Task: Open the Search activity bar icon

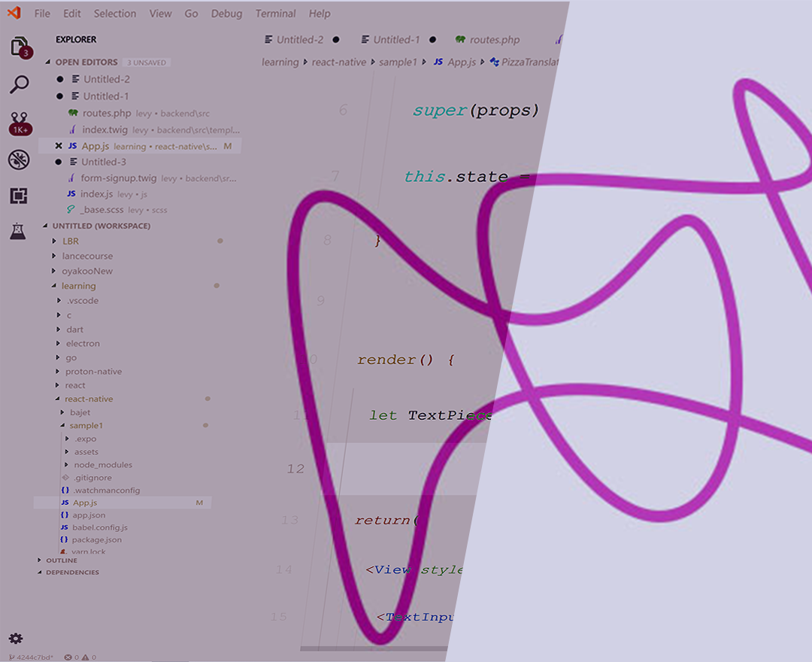Action: tap(20, 84)
